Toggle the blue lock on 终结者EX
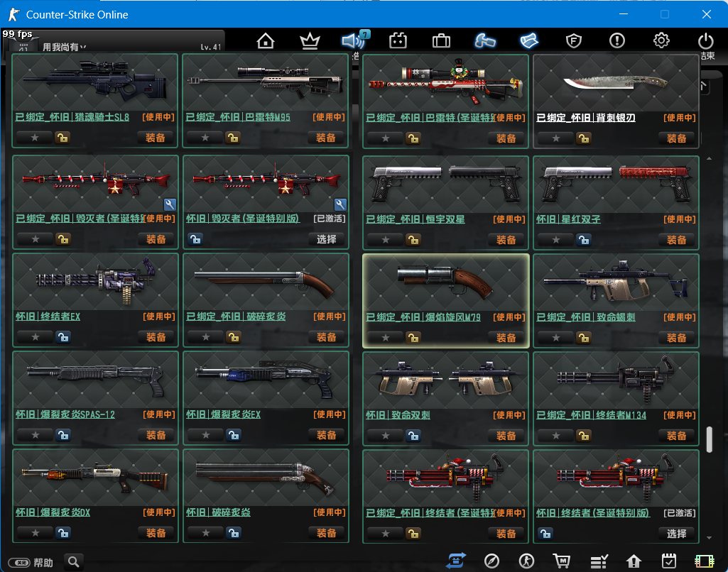Screen dimensions: 728x572 coord(63,337)
